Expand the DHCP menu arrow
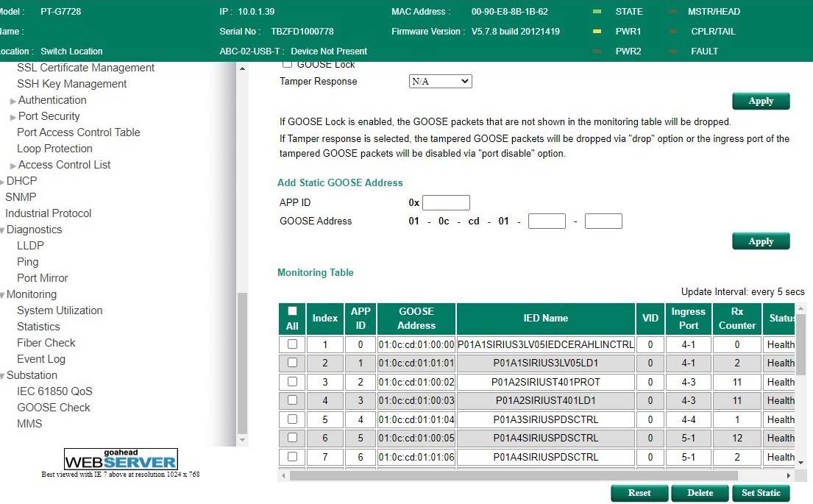The width and height of the screenshot is (813, 504). pyautogui.click(x=2, y=182)
